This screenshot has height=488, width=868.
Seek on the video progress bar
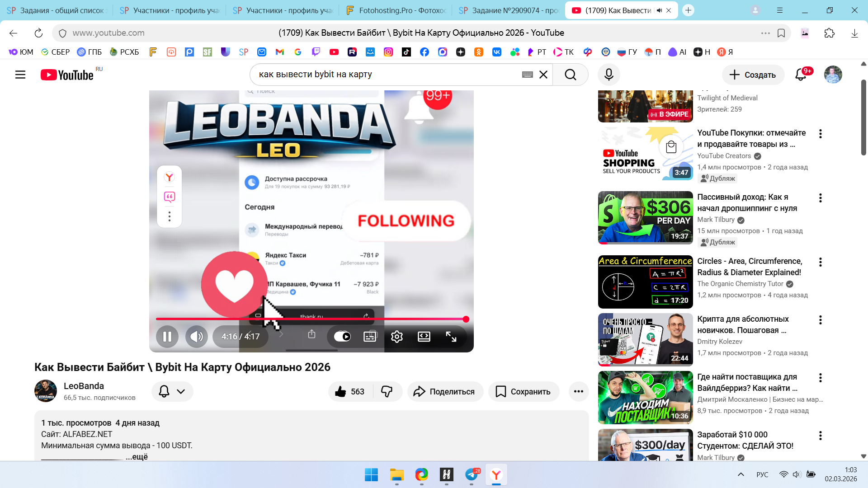tap(311, 319)
